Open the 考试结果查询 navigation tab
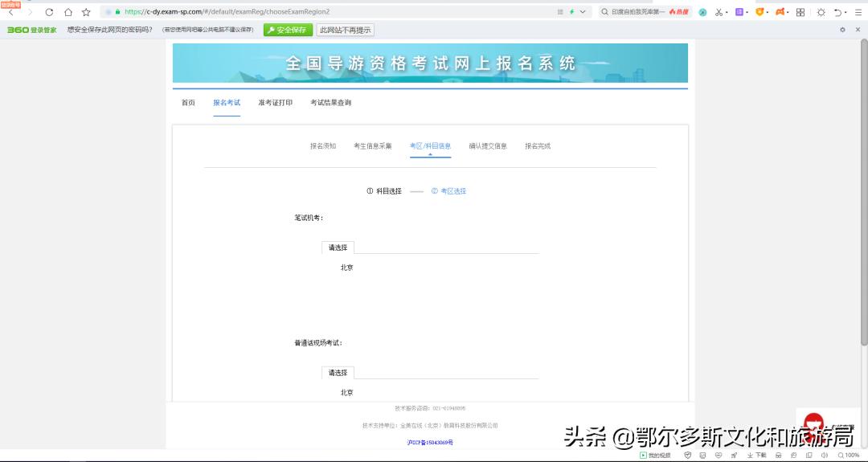Image resolution: width=868 pixels, height=462 pixels. [x=330, y=102]
